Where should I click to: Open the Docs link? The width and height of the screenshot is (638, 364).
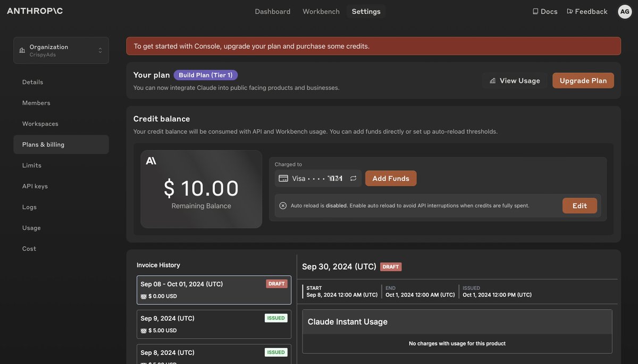pyautogui.click(x=545, y=11)
